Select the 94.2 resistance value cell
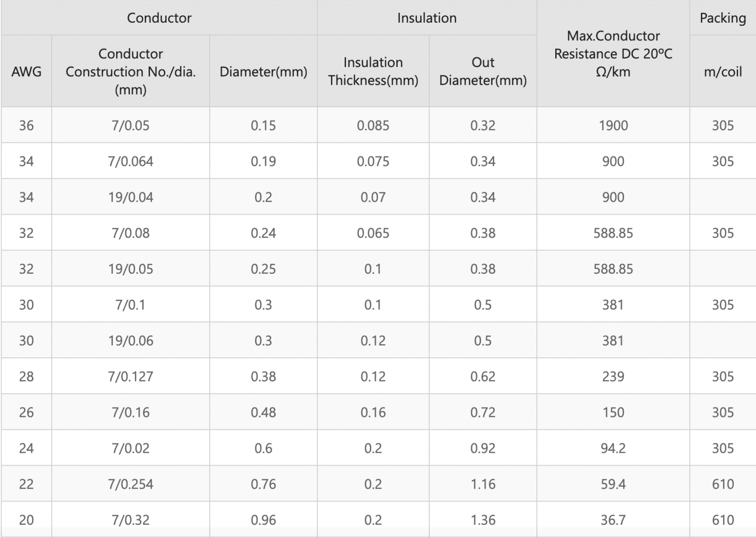Image resolution: width=756 pixels, height=538 pixels. 613,448
